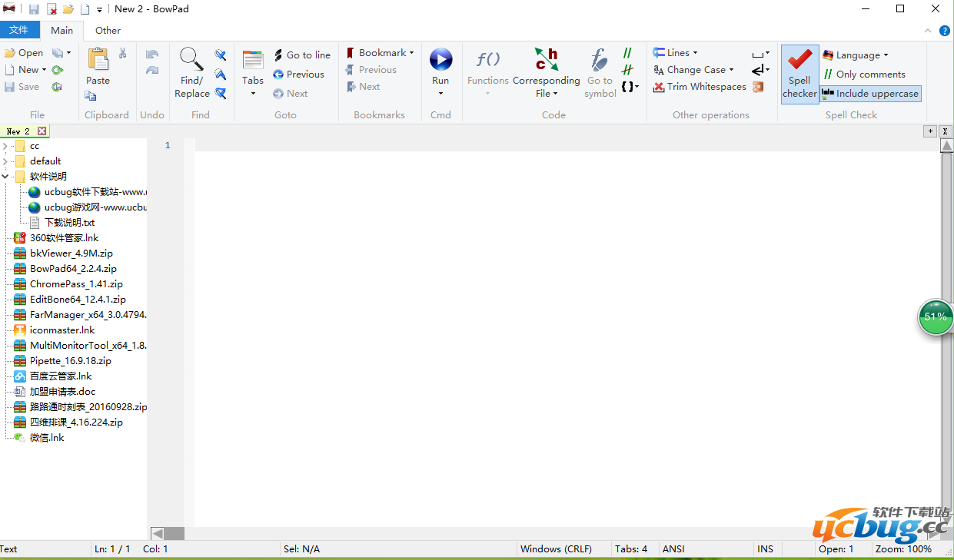954x560 pixels.
Task: Expand the Change Case dropdown
Action: point(694,70)
